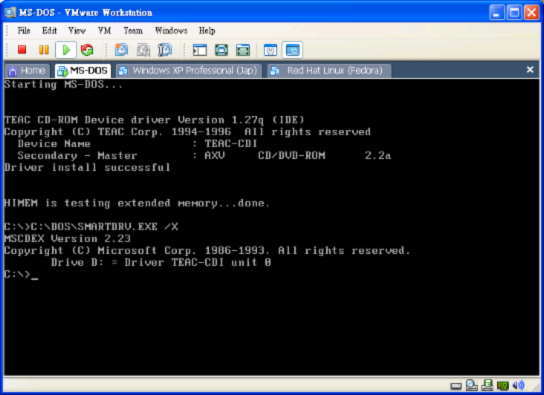Click 'Copyright (C) TEAC Corp.' line

click(187, 132)
